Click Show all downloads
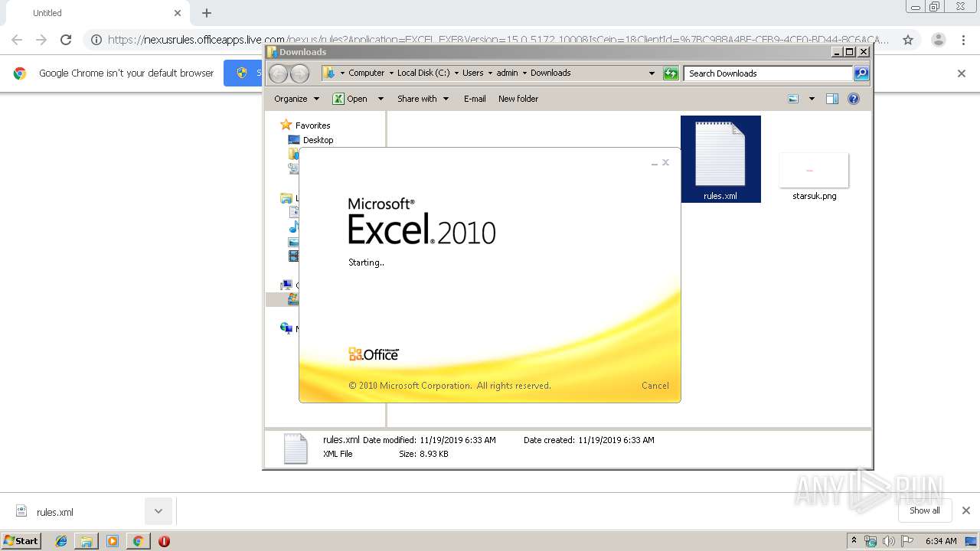Image resolution: width=980 pixels, height=551 pixels. [x=925, y=510]
